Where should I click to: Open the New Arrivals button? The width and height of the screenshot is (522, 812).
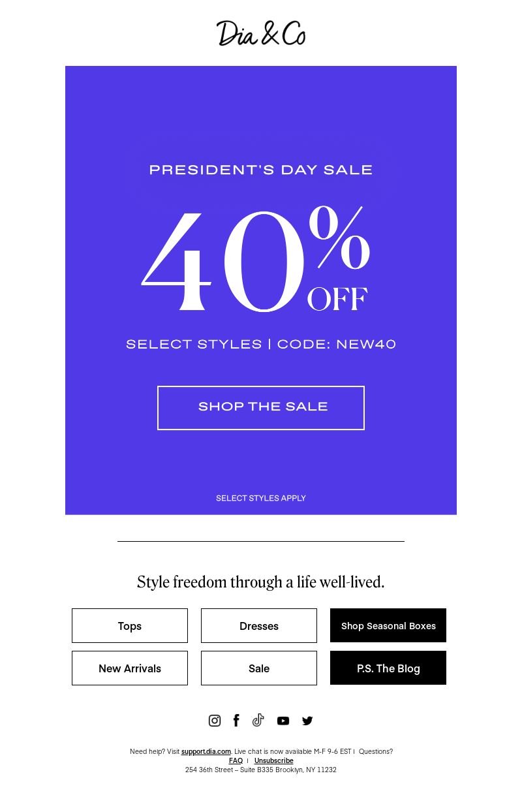(x=130, y=668)
